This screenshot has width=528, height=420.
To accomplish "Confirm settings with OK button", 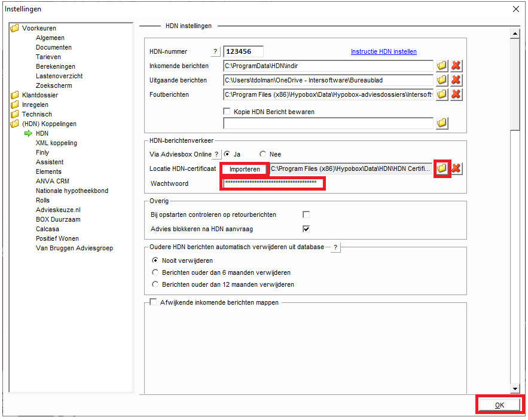I will coord(500,405).
